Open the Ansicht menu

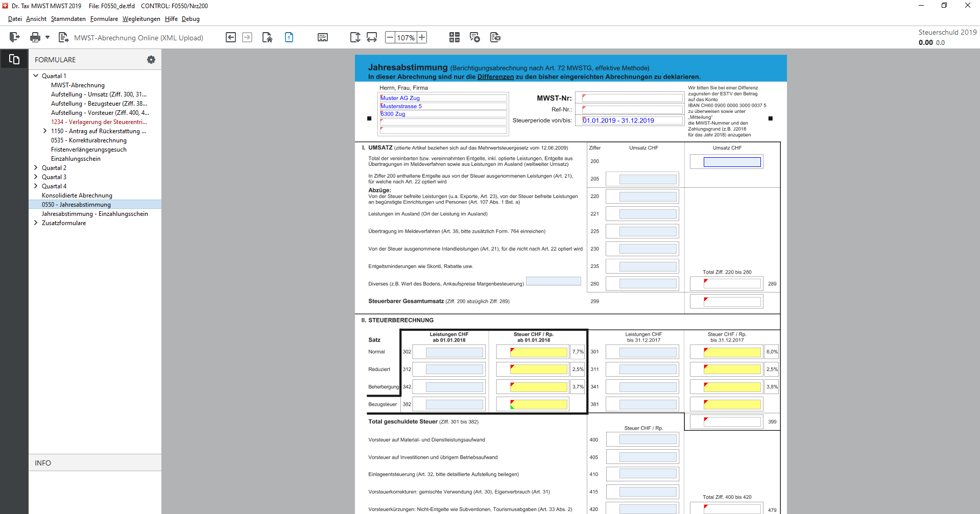click(x=36, y=19)
